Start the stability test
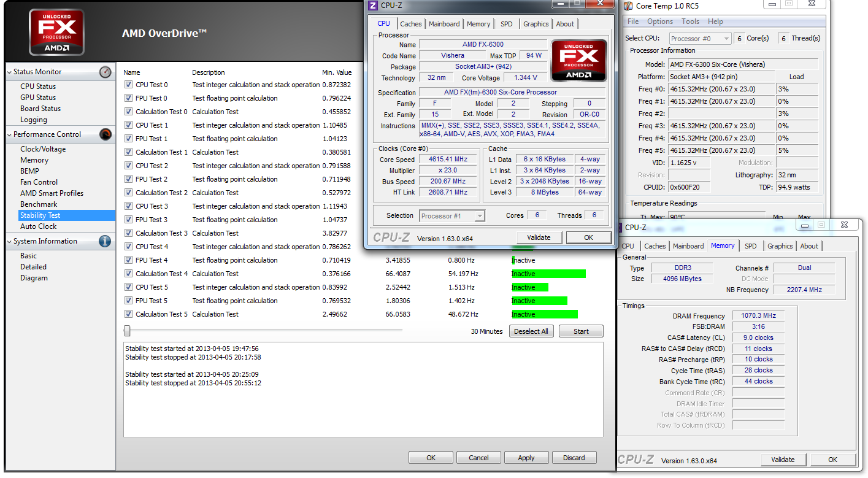This screenshot has width=868, height=478. coord(581,331)
